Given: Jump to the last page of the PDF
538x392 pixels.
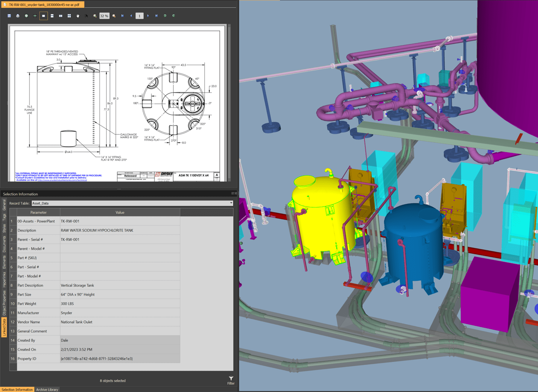Looking at the screenshot, I should (x=157, y=16).
